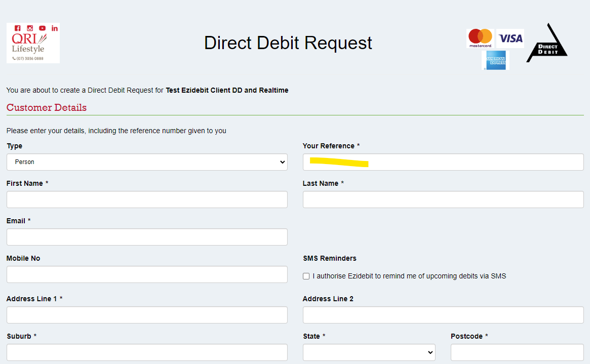
Task: Focus the Suburb input field
Action: 147,352
